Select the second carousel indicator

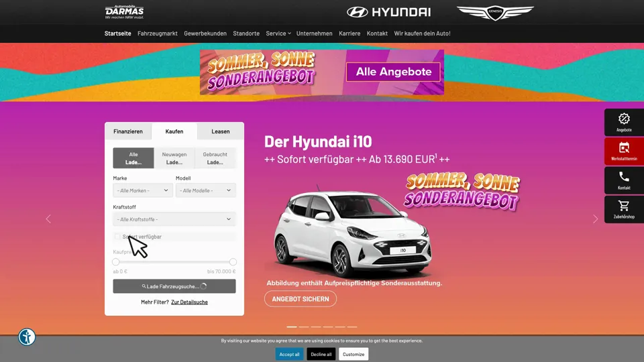(x=304, y=326)
